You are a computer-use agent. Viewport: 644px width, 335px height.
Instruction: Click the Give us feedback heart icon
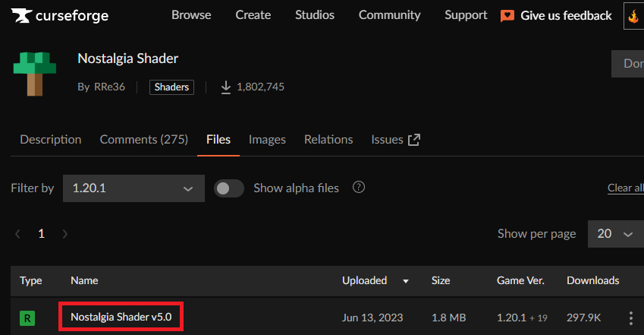pyautogui.click(x=507, y=16)
